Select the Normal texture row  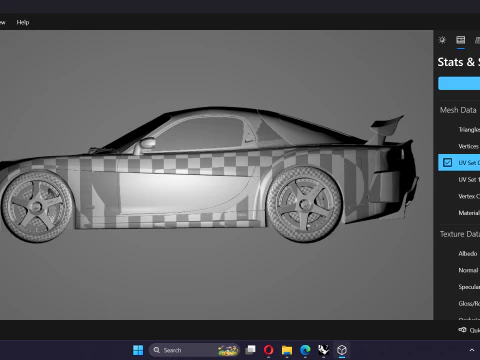pos(459,270)
